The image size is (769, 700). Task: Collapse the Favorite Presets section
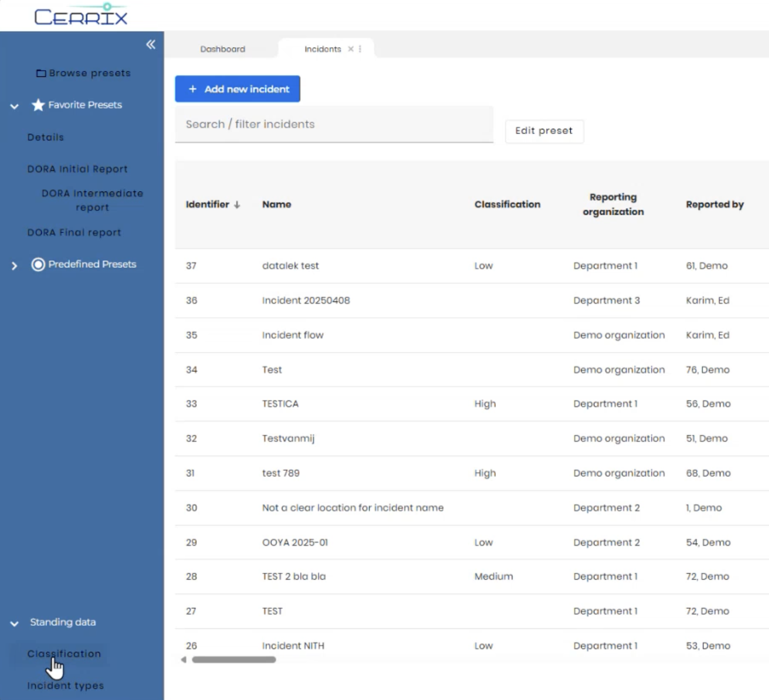pos(15,106)
